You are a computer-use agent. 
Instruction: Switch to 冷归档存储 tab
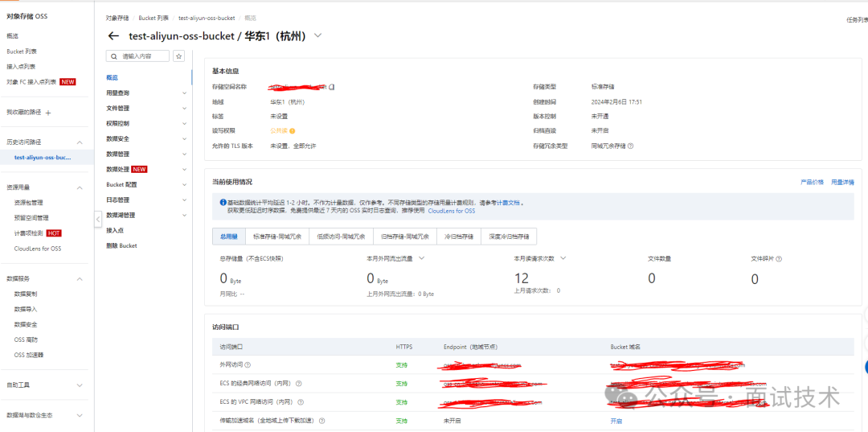coord(459,237)
